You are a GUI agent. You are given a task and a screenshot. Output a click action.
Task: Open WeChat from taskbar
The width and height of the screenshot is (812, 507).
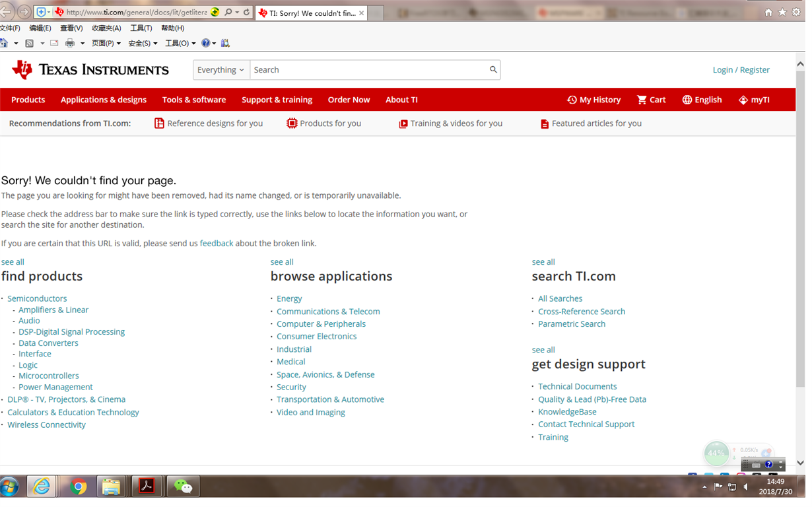click(x=183, y=487)
